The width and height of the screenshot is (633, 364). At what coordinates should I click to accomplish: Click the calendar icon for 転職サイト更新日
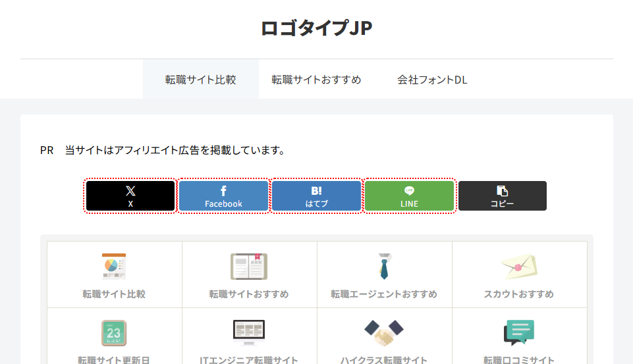point(114,333)
